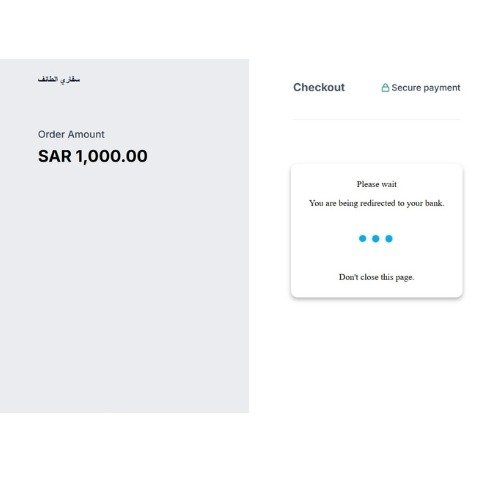
Task: Click the Don't close this page notice
Action: coord(377,277)
